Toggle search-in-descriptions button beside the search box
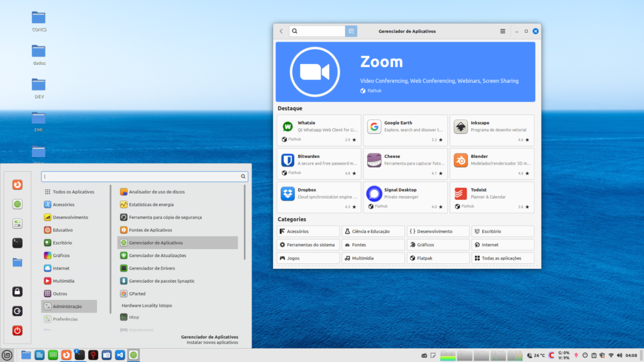The height and width of the screenshot is (362, 644). [x=352, y=31]
